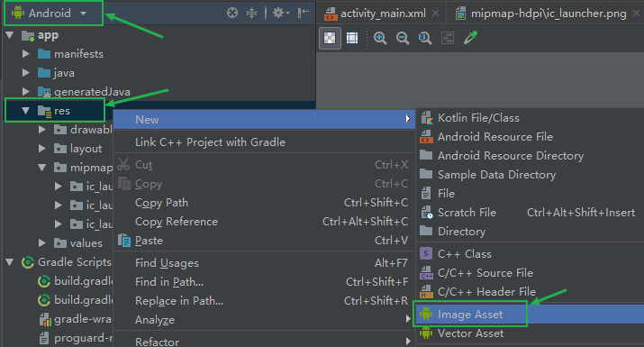Screen dimensions: 644x347
Task: Click the zoom out magnifier icon
Action: (403, 38)
